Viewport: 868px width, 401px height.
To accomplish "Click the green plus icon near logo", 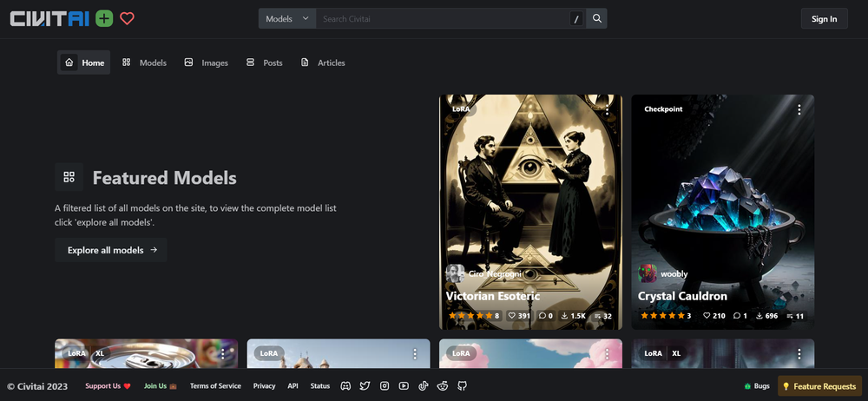I will click(x=104, y=18).
